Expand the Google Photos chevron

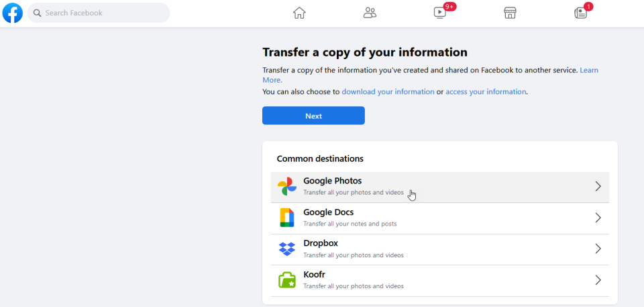(598, 187)
